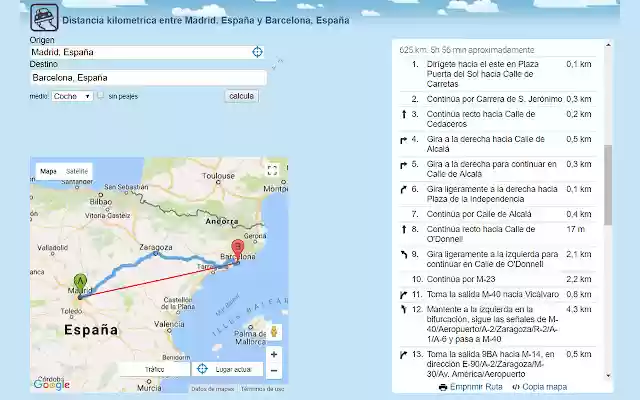Click the exit ramp icon of step 13
The width and height of the screenshot is (640, 400).
coord(404,355)
